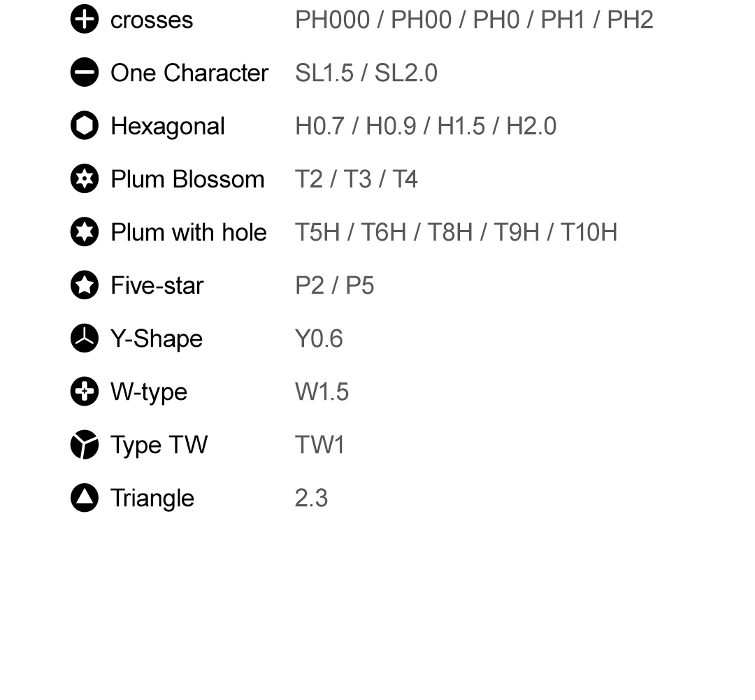Click the Plum with hole icon

point(85,232)
